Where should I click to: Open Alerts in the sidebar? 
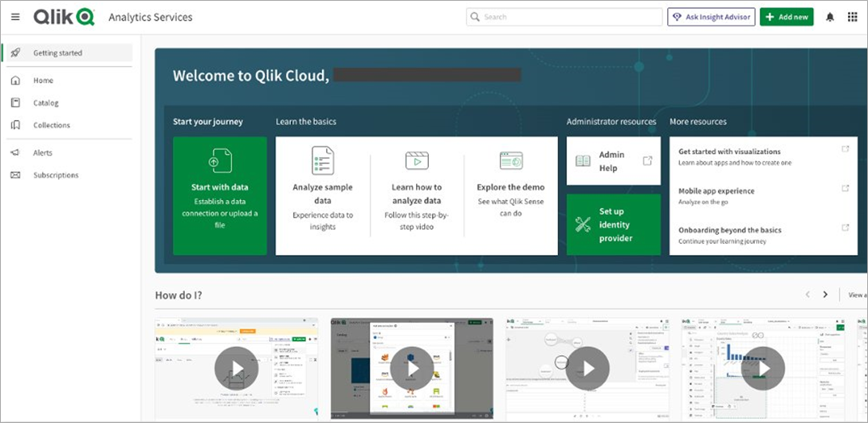click(68, 153)
